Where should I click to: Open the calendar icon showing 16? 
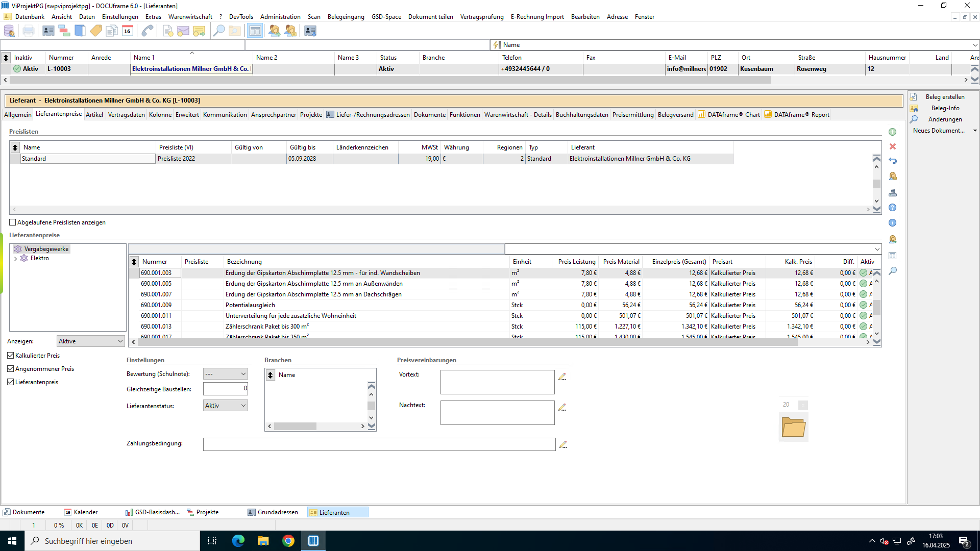(x=128, y=31)
